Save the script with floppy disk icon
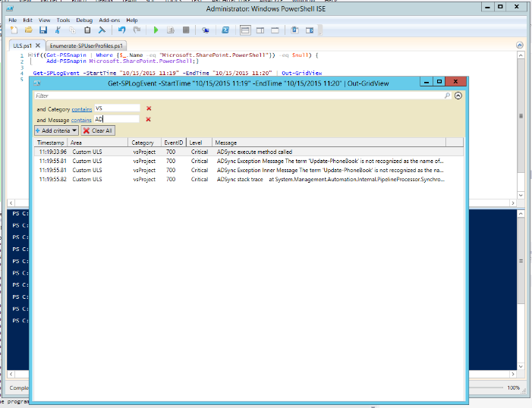532x408 pixels. pyautogui.click(x=43, y=30)
